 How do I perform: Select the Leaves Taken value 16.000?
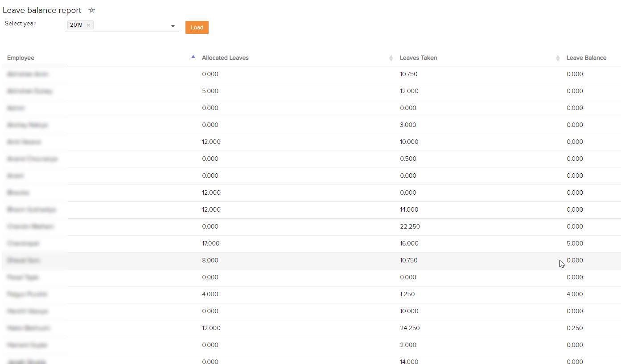pos(409,243)
